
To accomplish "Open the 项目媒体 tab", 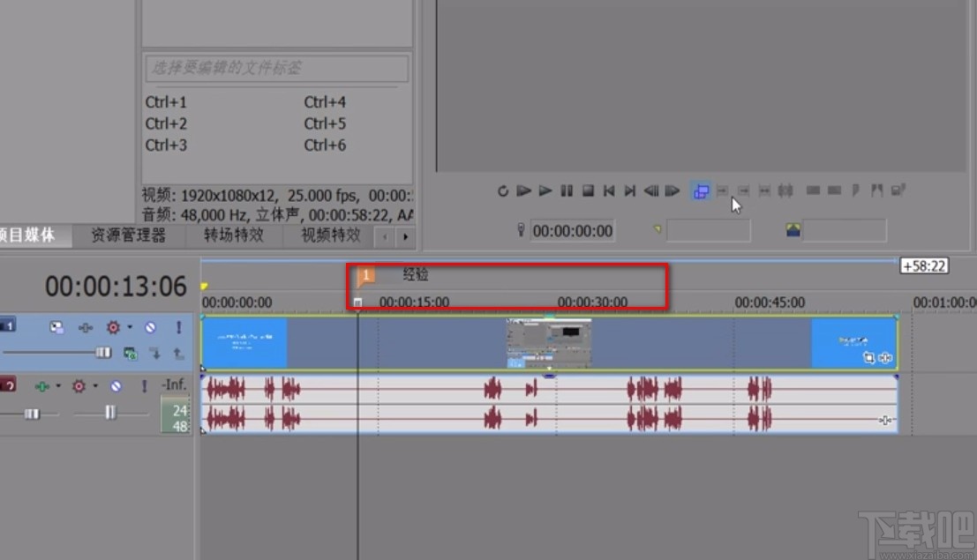I will (28, 235).
